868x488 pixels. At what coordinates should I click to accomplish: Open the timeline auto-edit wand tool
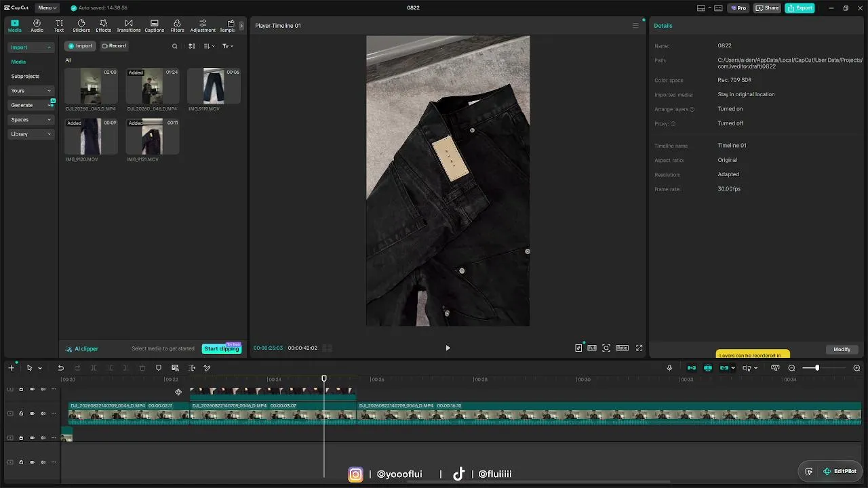point(207,368)
